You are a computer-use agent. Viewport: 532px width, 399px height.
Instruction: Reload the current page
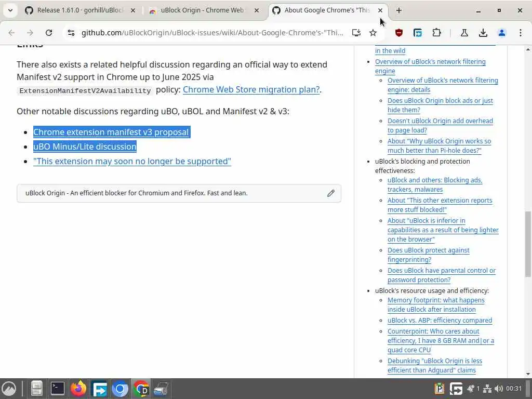pos(49,33)
